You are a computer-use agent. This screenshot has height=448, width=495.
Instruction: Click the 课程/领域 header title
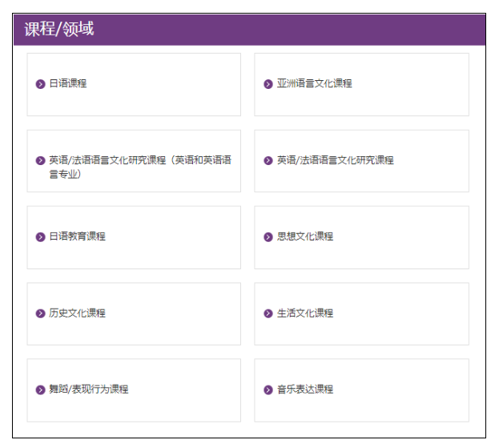click(x=59, y=29)
